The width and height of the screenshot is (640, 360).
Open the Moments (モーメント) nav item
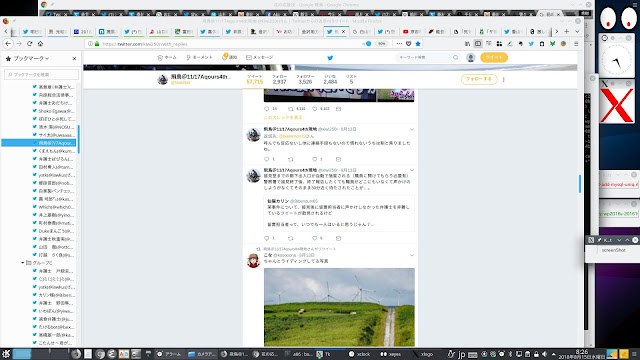coord(199,58)
